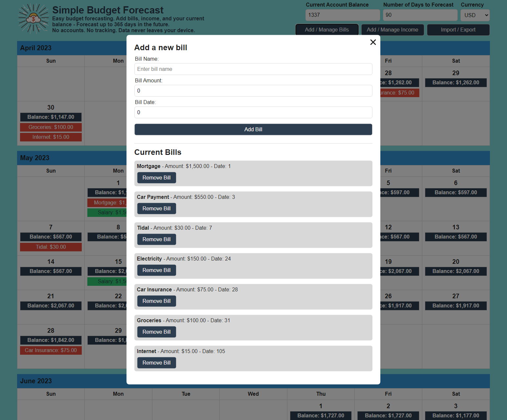Remove the Mortgage bill
Screen dimensions: 507x420
coord(157,178)
